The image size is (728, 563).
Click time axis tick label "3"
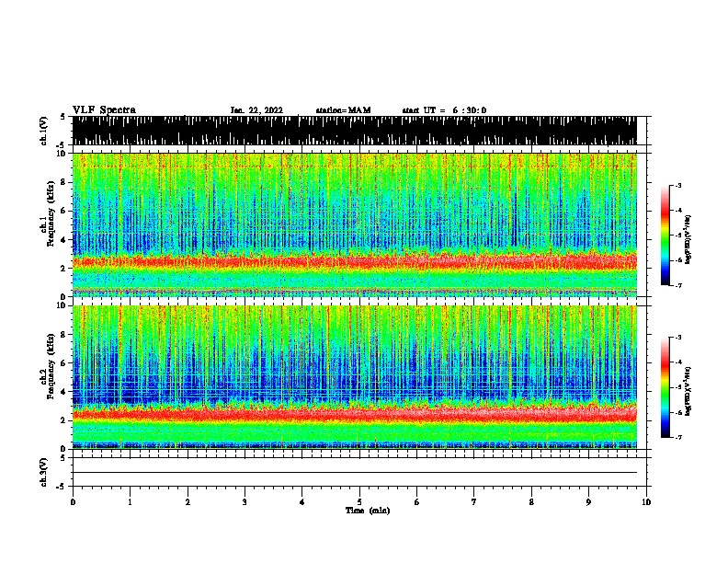[245, 502]
